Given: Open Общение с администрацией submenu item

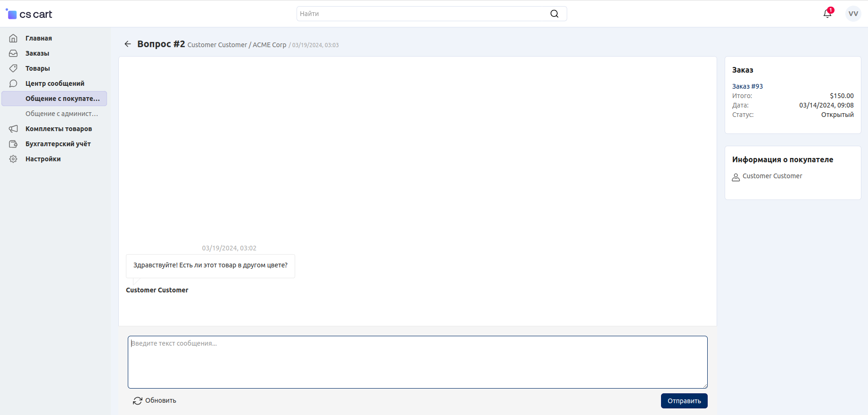Looking at the screenshot, I should point(61,114).
